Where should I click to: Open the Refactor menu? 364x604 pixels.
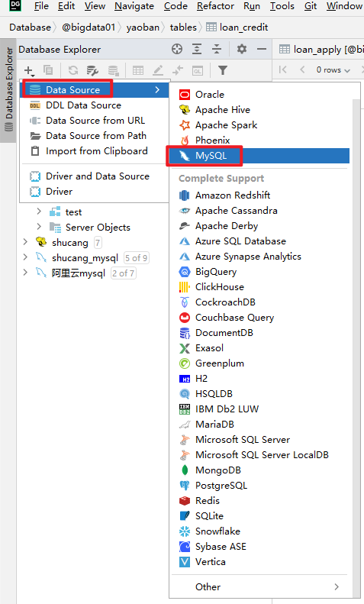coord(215,6)
